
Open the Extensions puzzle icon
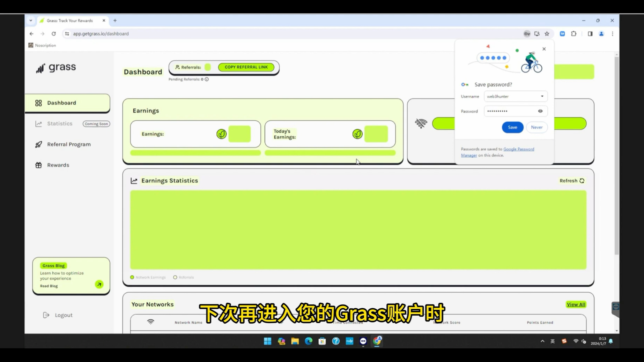[573, 34]
